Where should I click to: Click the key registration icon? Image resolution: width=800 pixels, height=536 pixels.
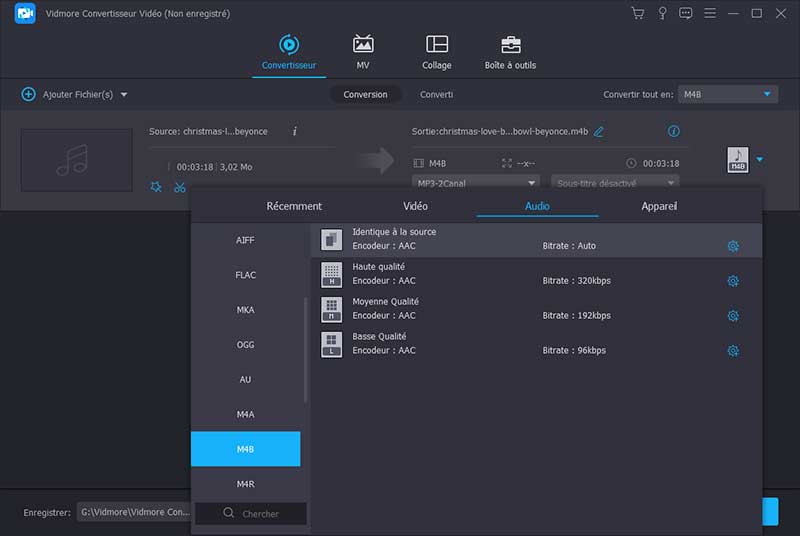click(x=661, y=13)
